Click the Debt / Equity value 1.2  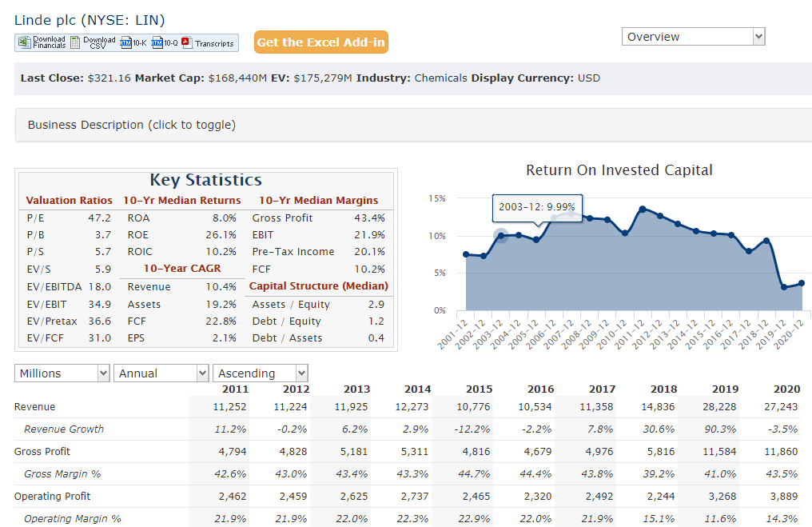pos(376,321)
